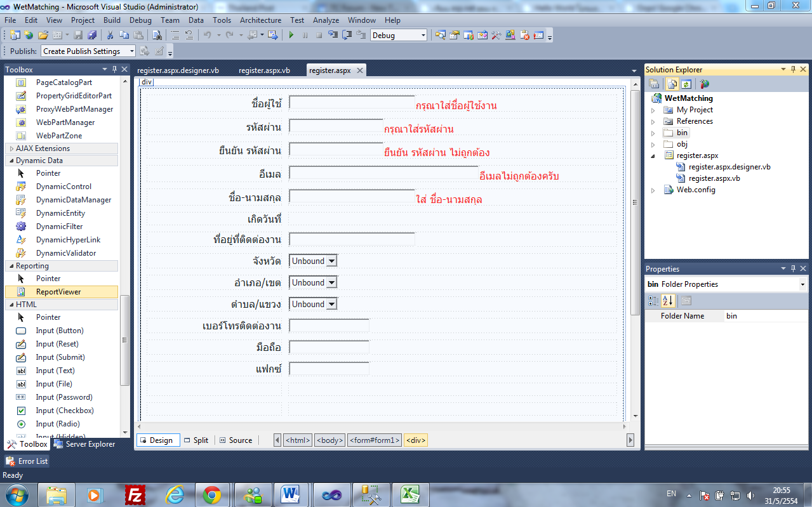Select Input (Radio) HTML toolbox item
Image resolution: width=812 pixels, height=507 pixels.
coord(62,424)
